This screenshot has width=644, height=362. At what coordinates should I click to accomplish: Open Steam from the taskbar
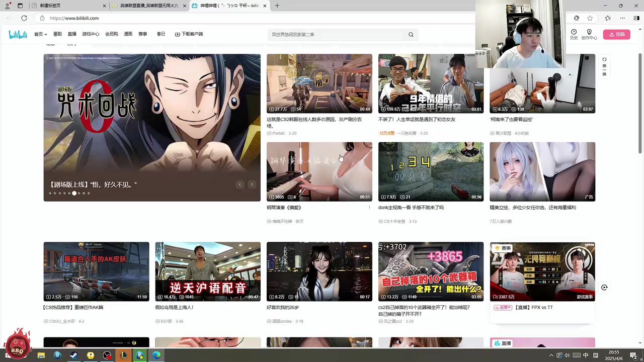[x=73, y=355]
